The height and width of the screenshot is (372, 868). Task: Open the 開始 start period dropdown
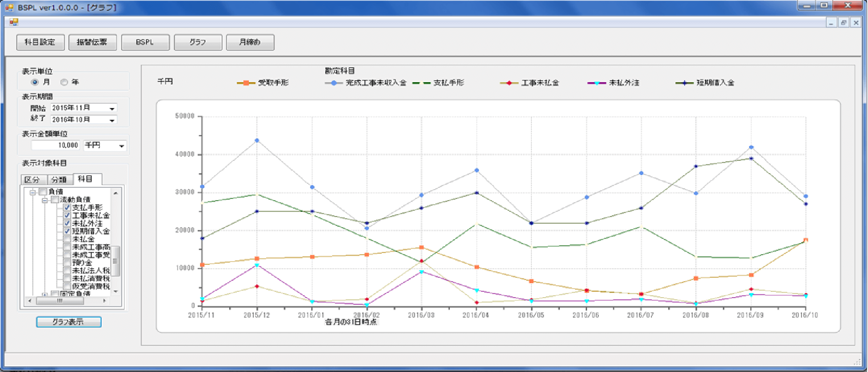tap(112, 108)
